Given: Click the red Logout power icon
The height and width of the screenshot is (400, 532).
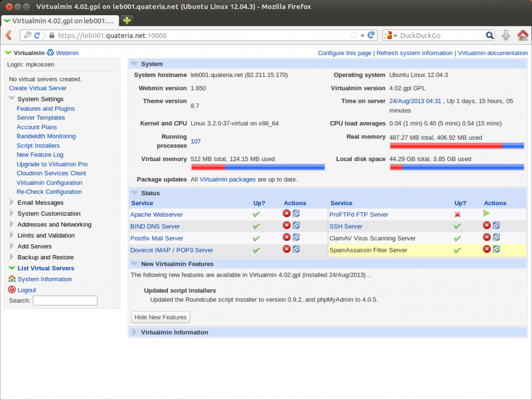Looking at the screenshot, I should (x=12, y=289).
